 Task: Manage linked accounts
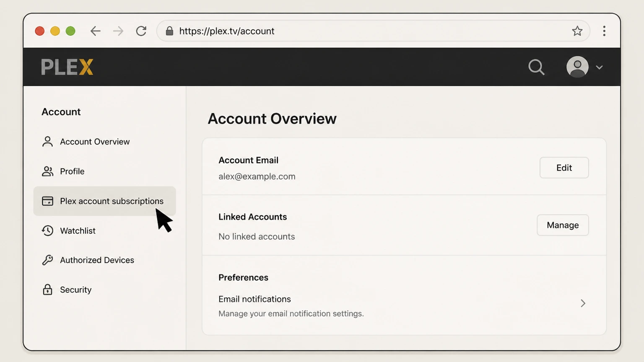pos(563,225)
